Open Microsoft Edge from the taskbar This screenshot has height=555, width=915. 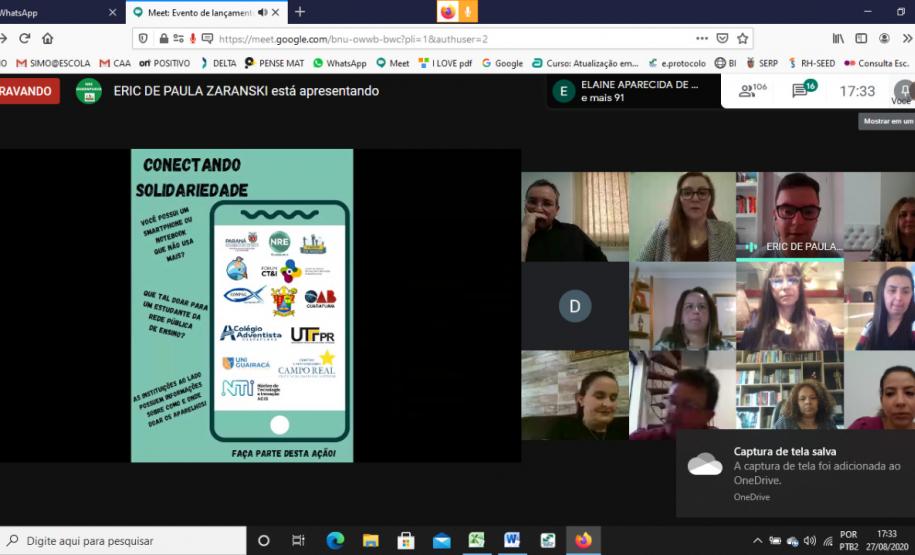click(x=335, y=541)
